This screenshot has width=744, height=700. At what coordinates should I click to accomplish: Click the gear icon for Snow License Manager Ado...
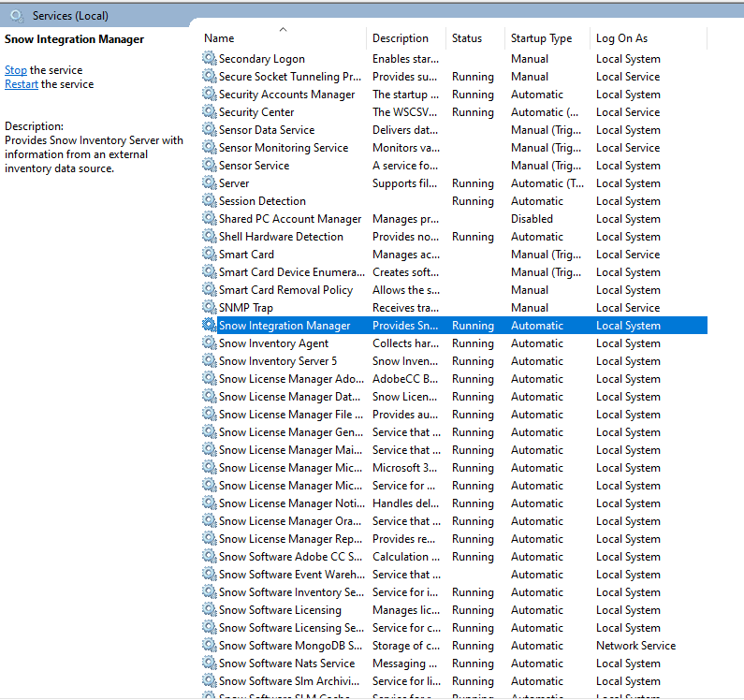click(210, 378)
